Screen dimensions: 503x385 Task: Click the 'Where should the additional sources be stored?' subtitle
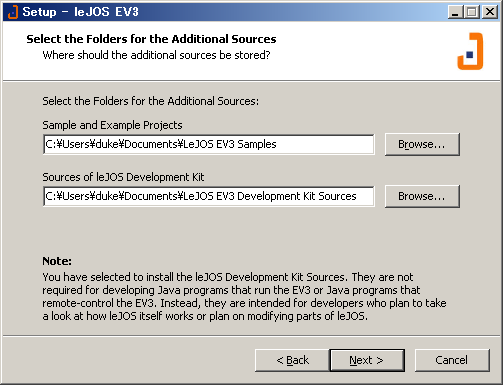point(156,55)
